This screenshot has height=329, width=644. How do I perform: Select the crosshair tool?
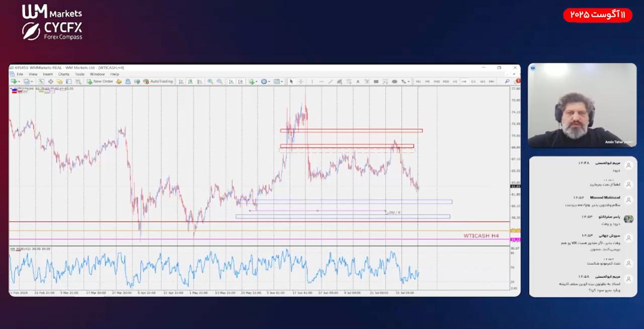point(301,81)
